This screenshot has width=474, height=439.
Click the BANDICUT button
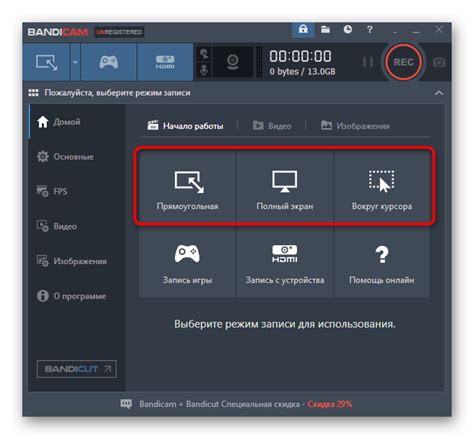(x=77, y=369)
